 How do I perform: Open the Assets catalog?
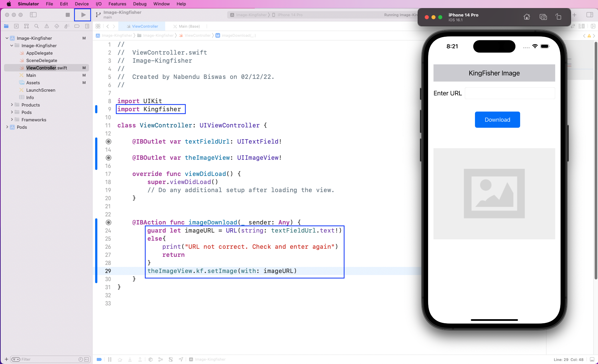(33, 83)
